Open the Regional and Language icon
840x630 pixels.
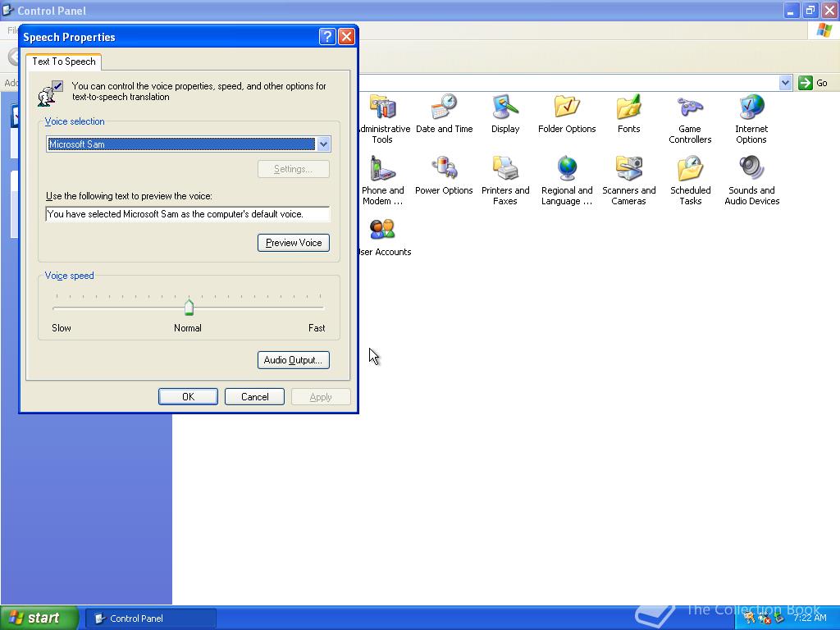pos(567,169)
